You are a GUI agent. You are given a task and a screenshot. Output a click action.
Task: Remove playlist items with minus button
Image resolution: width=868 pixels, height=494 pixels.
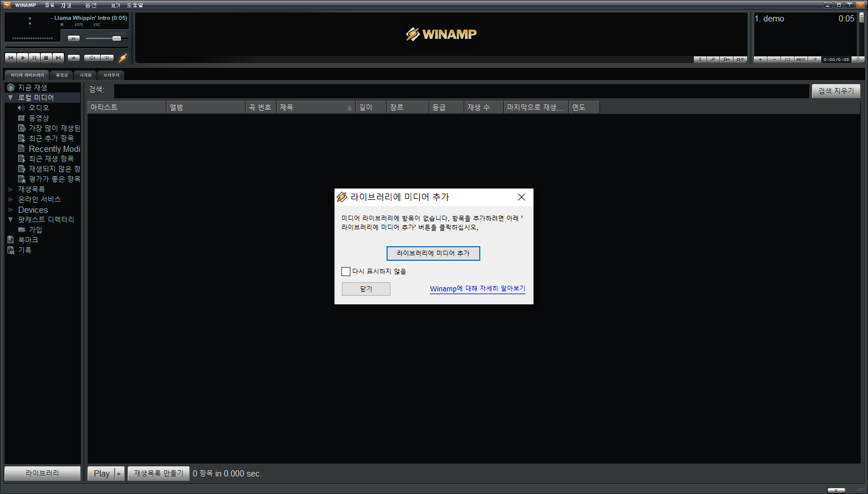click(x=774, y=59)
